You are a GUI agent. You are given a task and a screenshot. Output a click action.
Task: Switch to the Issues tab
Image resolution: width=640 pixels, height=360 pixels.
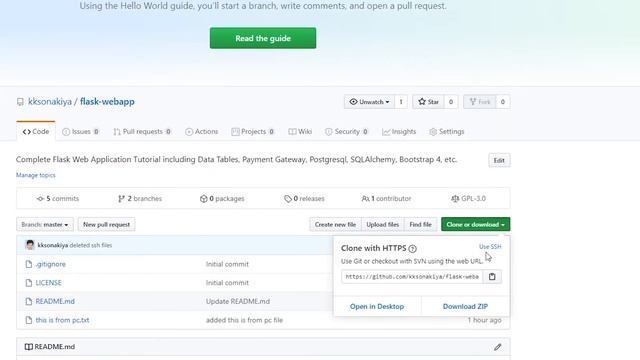point(80,131)
